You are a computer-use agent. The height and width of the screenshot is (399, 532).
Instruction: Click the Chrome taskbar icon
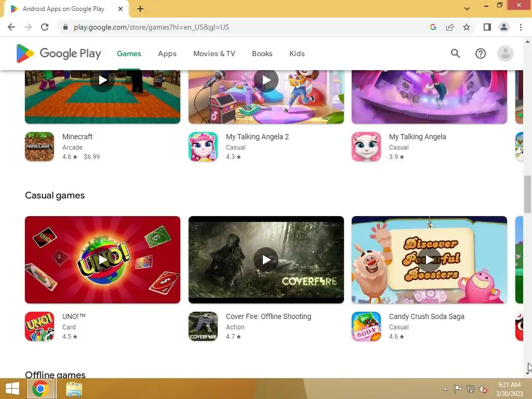(41, 389)
